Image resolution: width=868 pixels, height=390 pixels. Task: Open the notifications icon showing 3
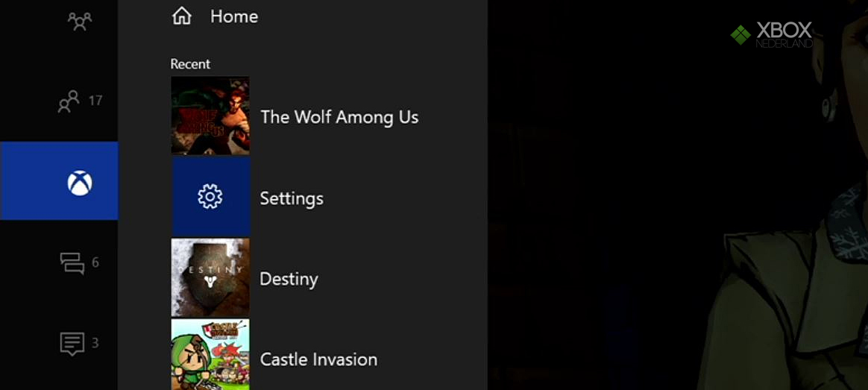[72, 344]
